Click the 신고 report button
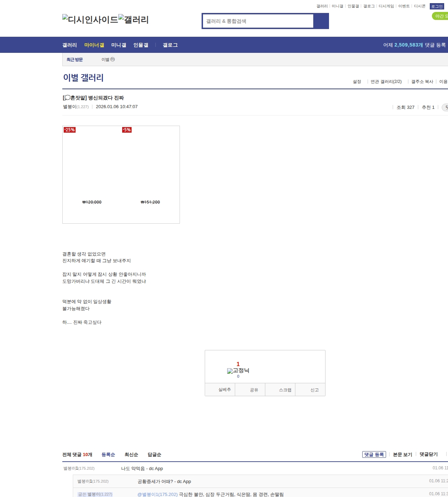Screen dimensions: 448x497 (314, 390)
